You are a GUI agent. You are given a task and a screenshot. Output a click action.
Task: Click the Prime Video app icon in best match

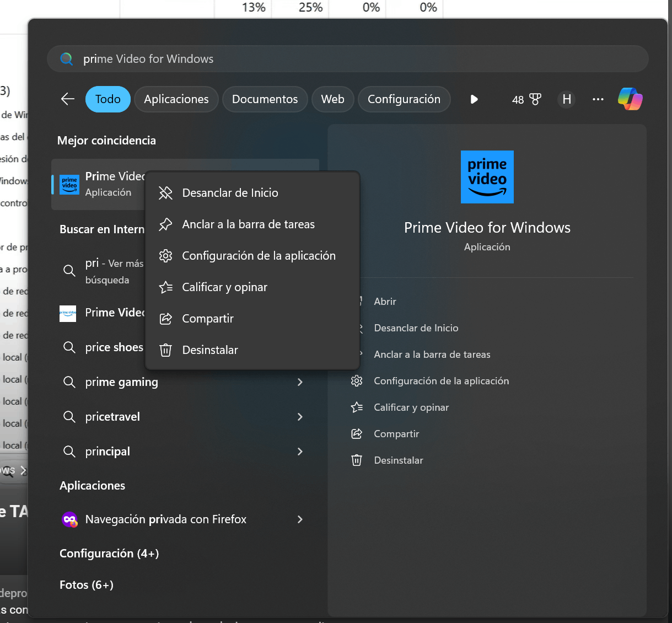[x=69, y=185]
